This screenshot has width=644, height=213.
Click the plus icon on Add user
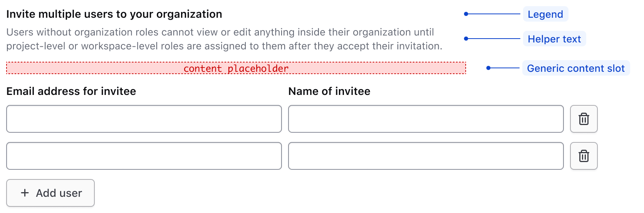(25, 193)
